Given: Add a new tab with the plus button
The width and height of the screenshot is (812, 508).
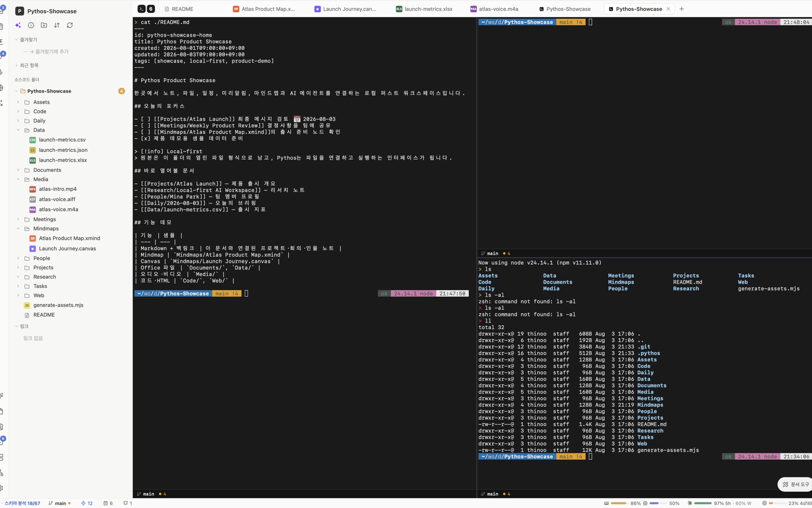Looking at the screenshot, I should (x=682, y=9).
